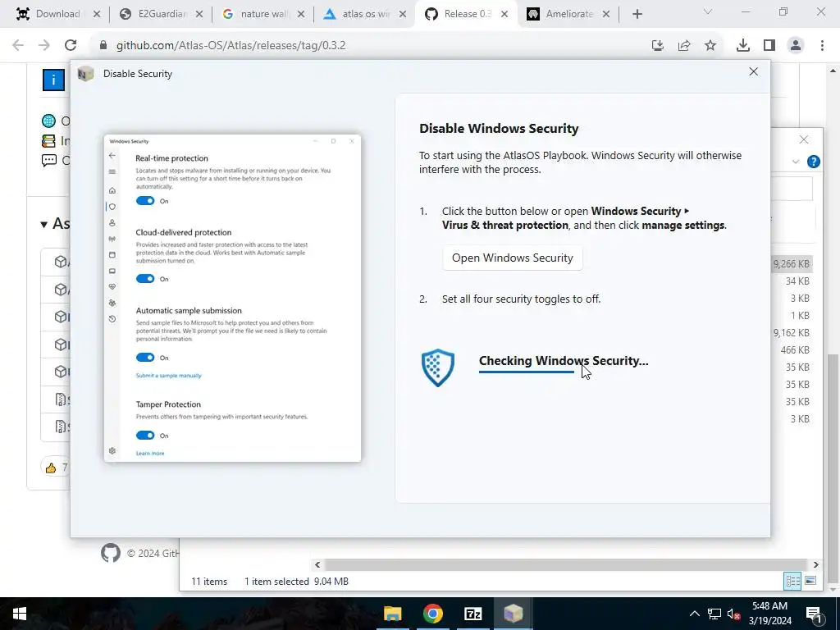
Task: Switch to the nature wallpaper Google tab
Action: tap(263, 14)
